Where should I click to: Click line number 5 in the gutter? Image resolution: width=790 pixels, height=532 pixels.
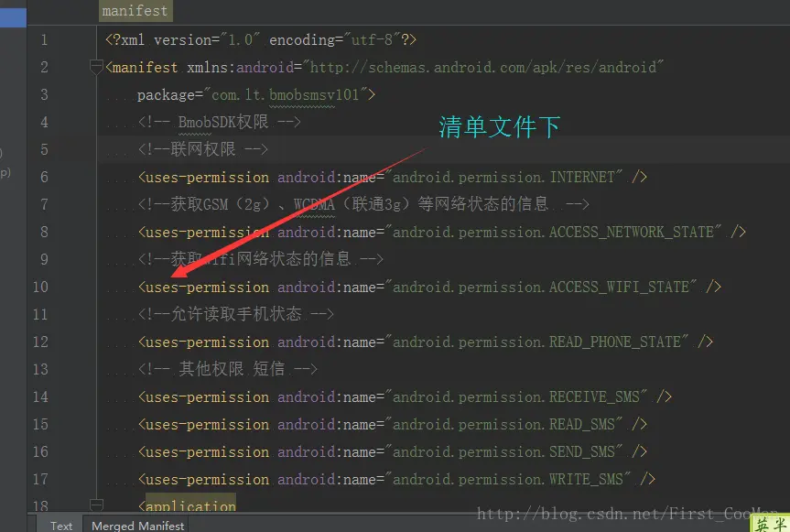[44, 149]
